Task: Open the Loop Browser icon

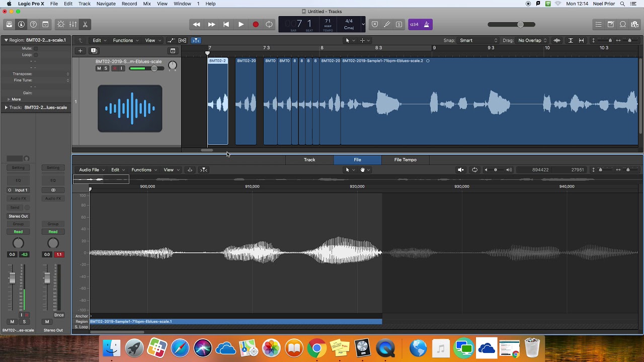Action: click(x=623, y=24)
